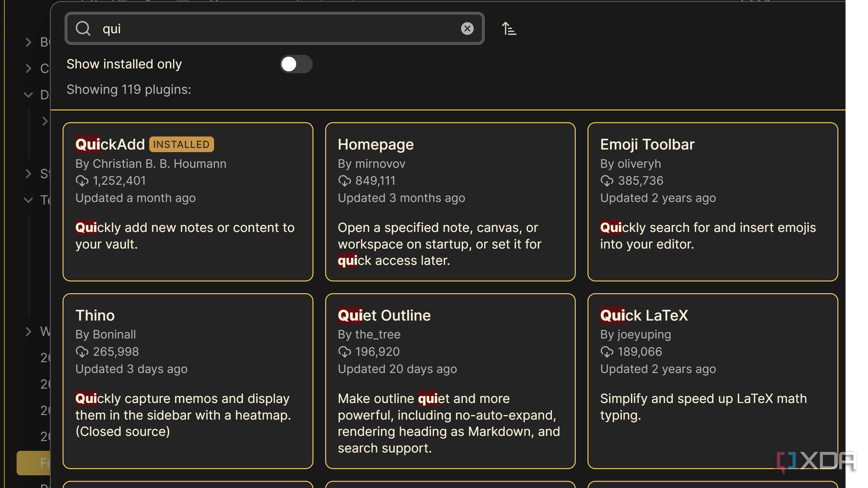Screen dimensions: 868x488
Task: Click Updated 3 months ago text
Action: (x=401, y=198)
